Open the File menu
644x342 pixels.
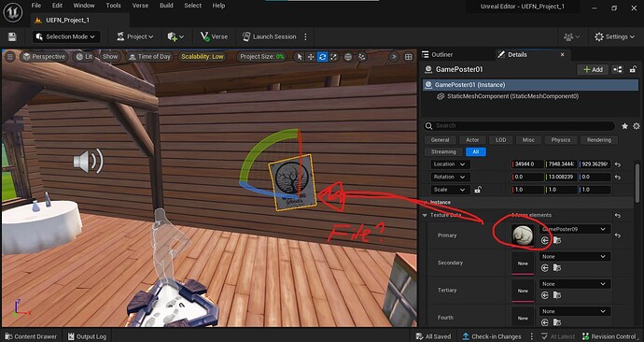coord(36,6)
